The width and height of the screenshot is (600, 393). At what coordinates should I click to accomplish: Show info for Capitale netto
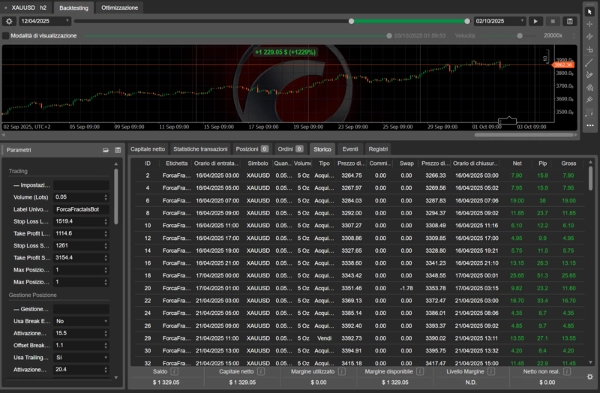pyautogui.click(x=261, y=372)
